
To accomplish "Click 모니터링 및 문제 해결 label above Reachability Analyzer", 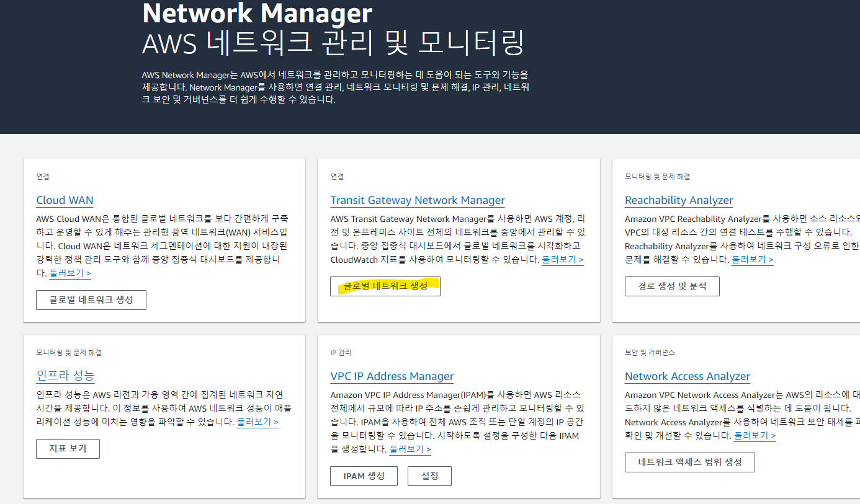I will pos(657,177).
